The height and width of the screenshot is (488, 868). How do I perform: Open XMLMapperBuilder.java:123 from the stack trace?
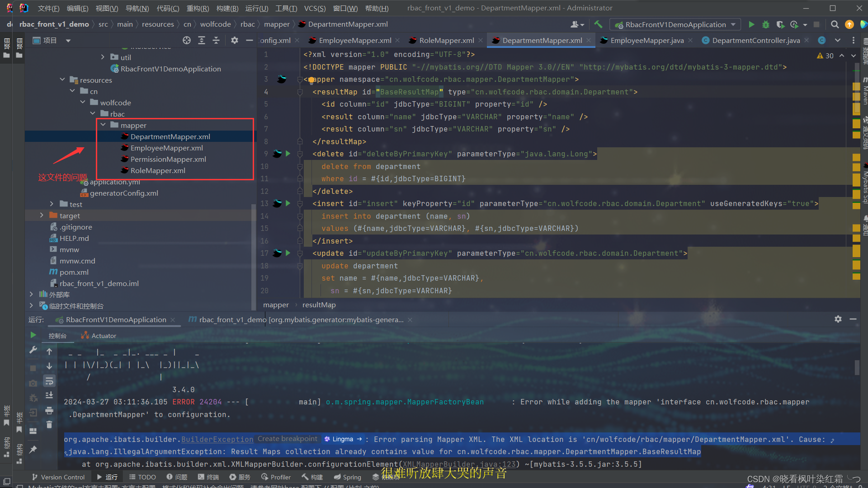(x=458, y=464)
